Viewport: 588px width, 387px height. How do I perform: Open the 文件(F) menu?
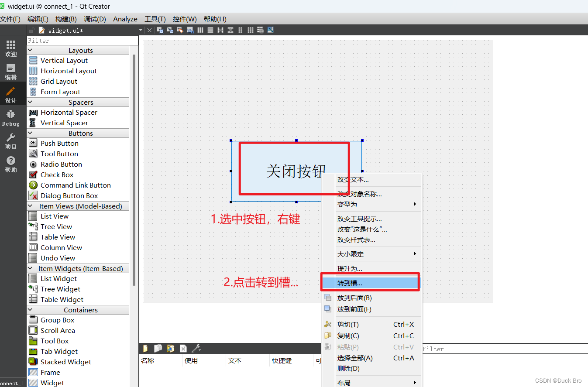[10, 19]
